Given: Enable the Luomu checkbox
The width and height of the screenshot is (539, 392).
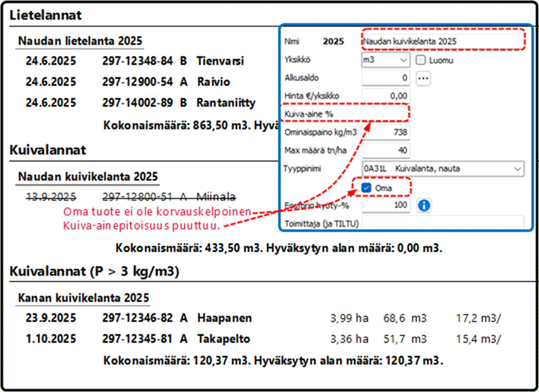Looking at the screenshot, I should (421, 60).
